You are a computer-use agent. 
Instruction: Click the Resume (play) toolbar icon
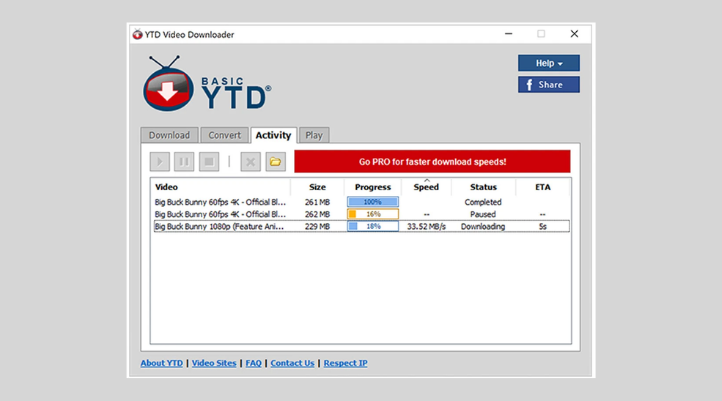(160, 162)
